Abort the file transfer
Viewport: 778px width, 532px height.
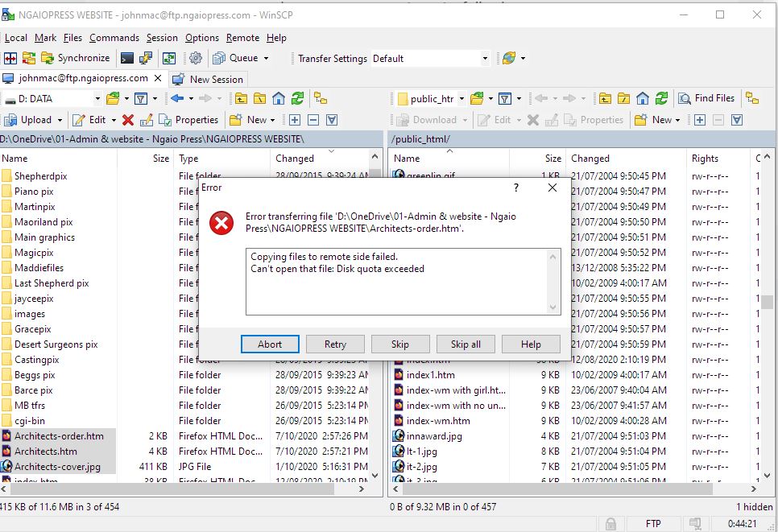(x=270, y=344)
